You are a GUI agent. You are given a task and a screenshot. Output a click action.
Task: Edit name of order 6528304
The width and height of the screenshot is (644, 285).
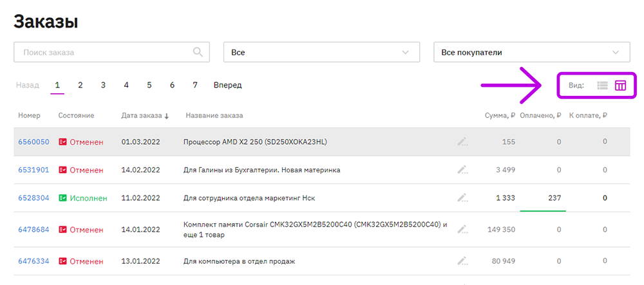click(x=462, y=198)
